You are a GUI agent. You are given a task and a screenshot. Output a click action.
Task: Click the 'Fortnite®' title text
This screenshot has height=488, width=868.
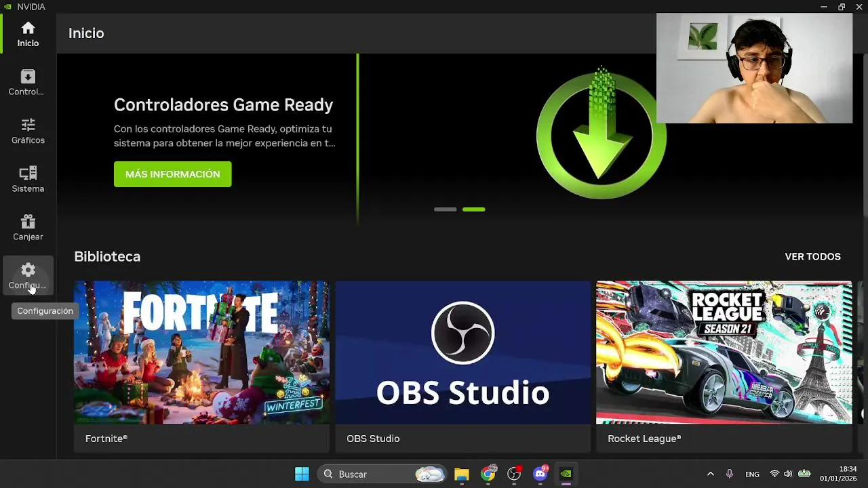point(106,439)
